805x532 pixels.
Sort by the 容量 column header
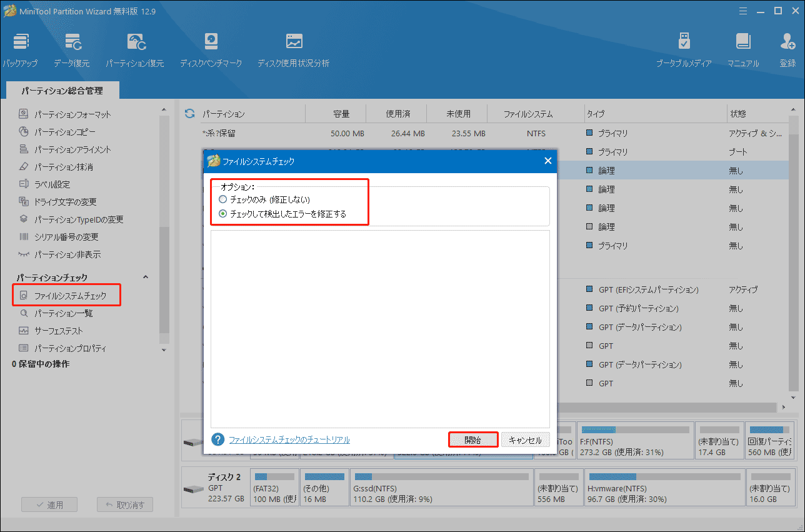[x=341, y=114]
